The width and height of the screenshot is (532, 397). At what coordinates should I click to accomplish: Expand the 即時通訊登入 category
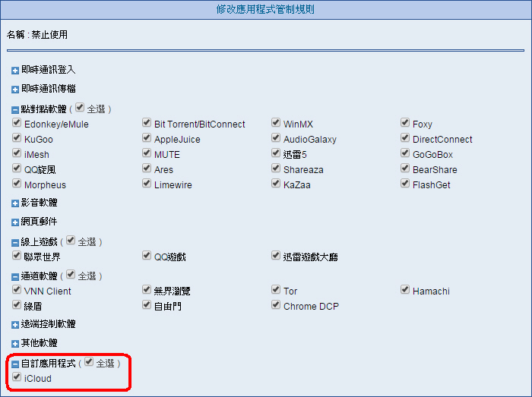coord(15,71)
